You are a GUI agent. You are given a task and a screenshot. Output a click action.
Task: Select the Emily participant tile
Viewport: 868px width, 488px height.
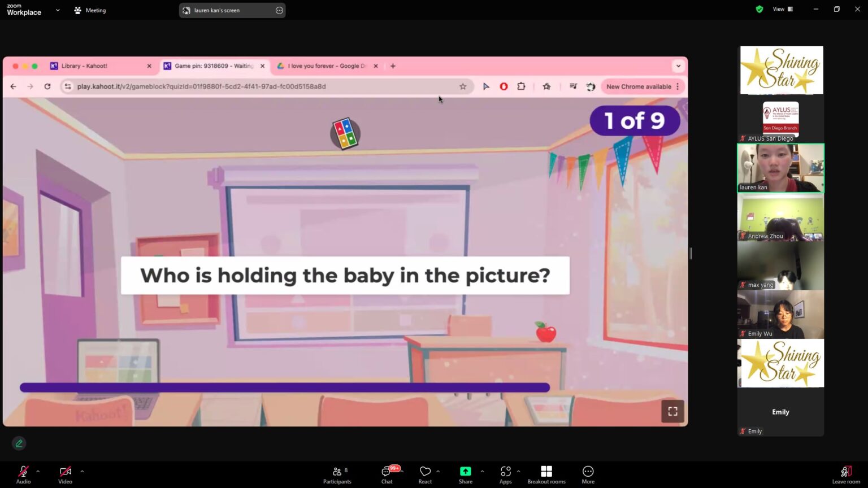[x=780, y=412]
